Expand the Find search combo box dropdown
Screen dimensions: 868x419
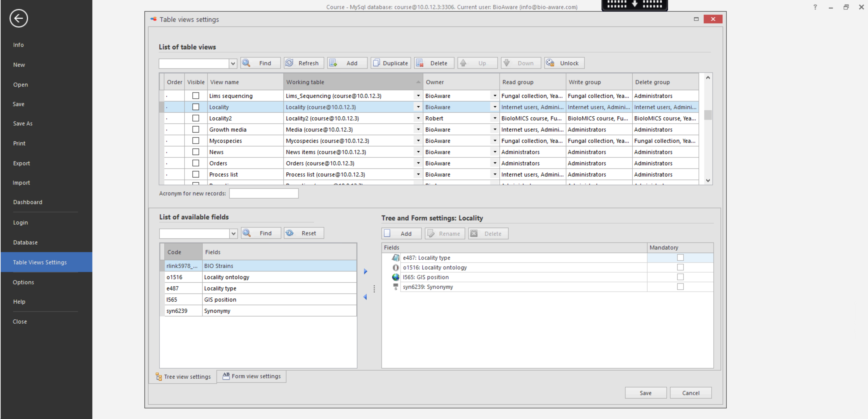point(233,63)
